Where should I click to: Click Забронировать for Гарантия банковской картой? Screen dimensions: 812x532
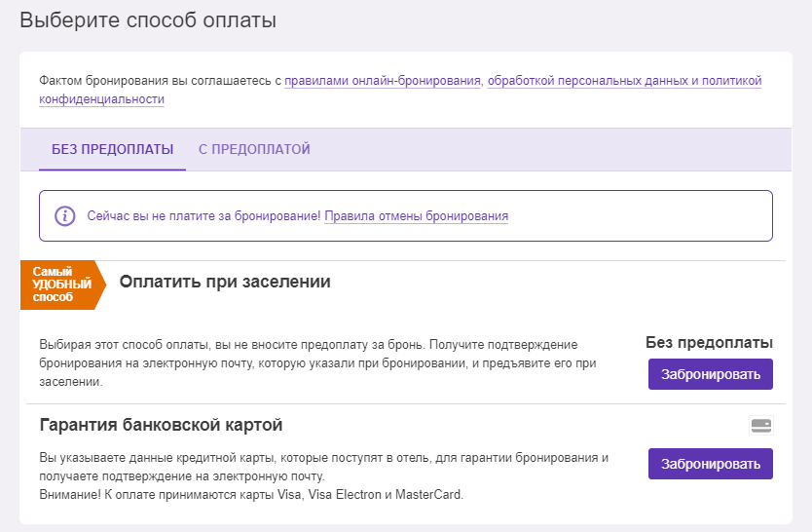pos(711,464)
